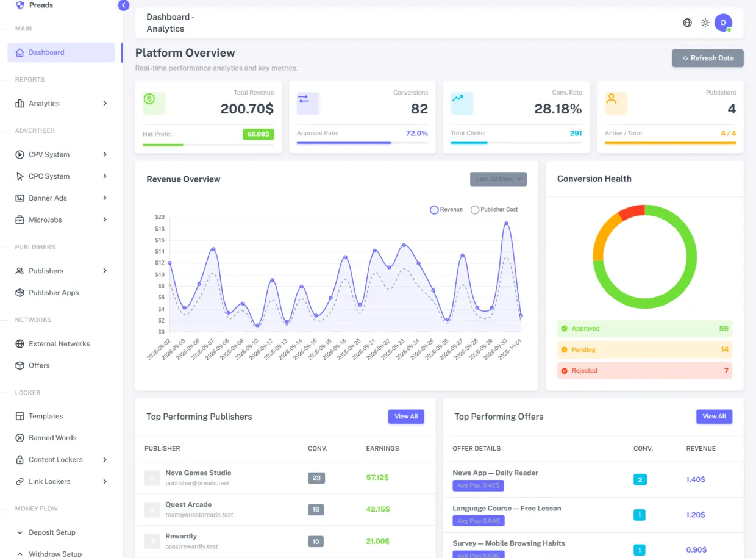Viewport: 756px width, 558px height.
Task: Click the CPC System cursor icon
Action: coord(20,176)
